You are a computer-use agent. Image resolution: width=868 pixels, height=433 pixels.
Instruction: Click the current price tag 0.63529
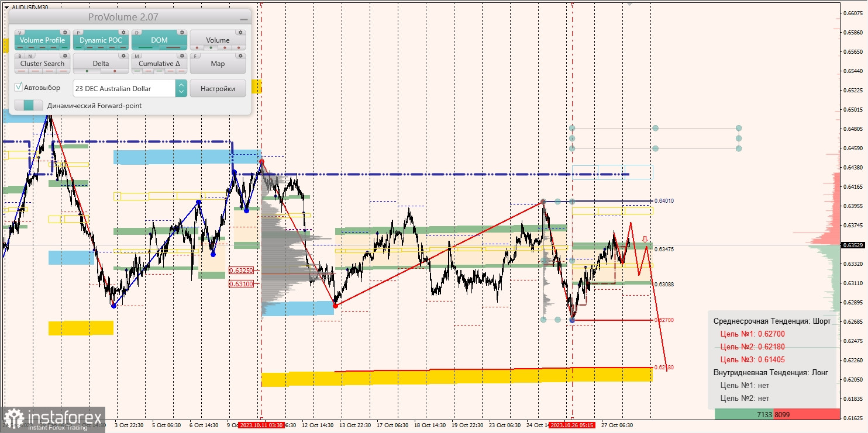(854, 245)
